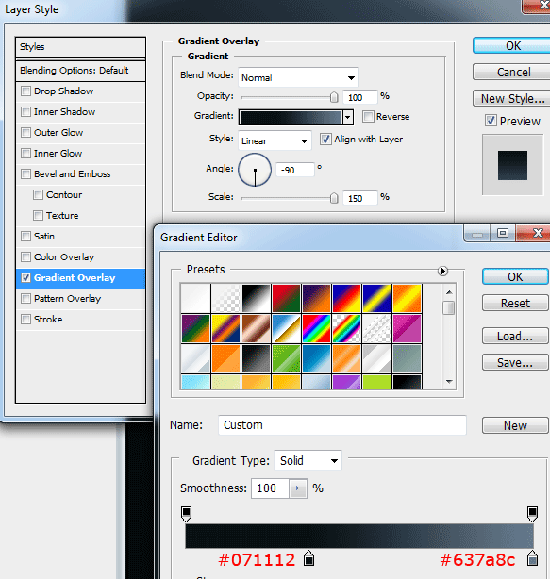
Task: Choose the rainbow spectrum gradient preset
Action: pos(316,328)
